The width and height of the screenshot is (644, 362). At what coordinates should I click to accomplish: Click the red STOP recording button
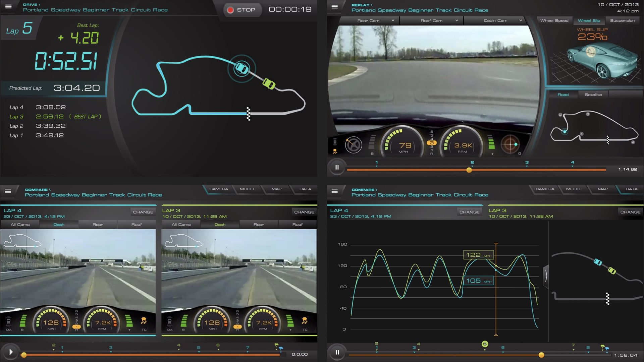pos(241,10)
